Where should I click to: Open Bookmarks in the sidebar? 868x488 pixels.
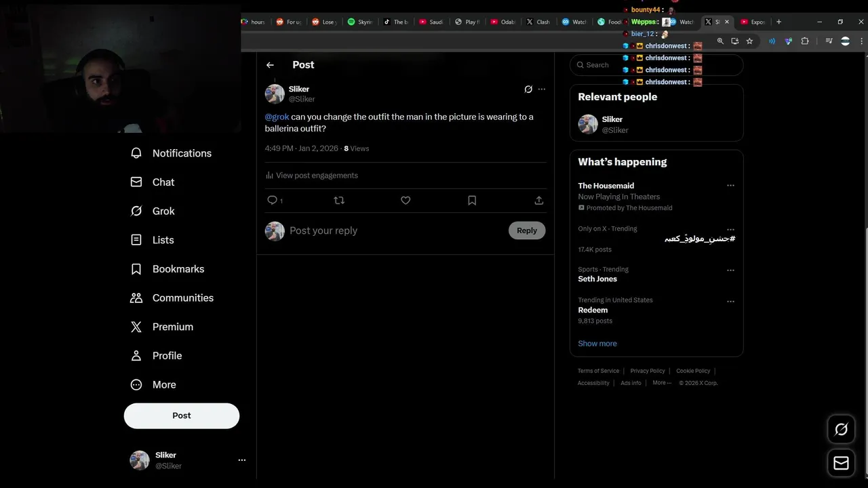tap(167, 269)
